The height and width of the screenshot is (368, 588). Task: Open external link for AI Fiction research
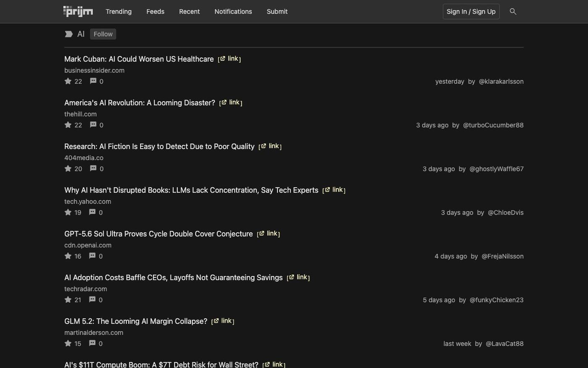point(270,146)
